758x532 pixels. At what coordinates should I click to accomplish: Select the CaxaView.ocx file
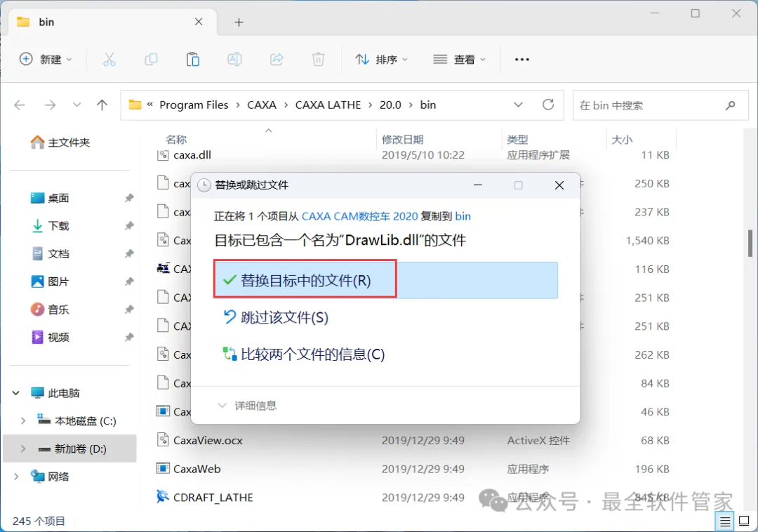pos(208,441)
